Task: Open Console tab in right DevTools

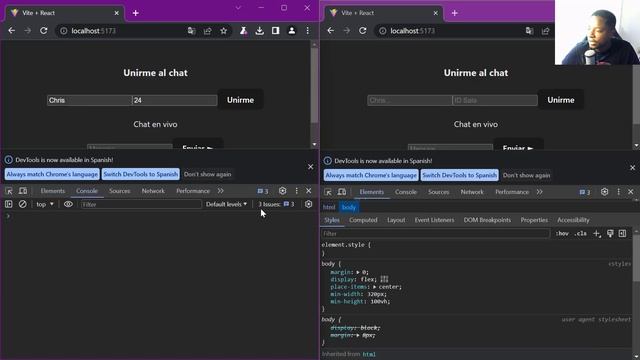Action: click(406, 192)
